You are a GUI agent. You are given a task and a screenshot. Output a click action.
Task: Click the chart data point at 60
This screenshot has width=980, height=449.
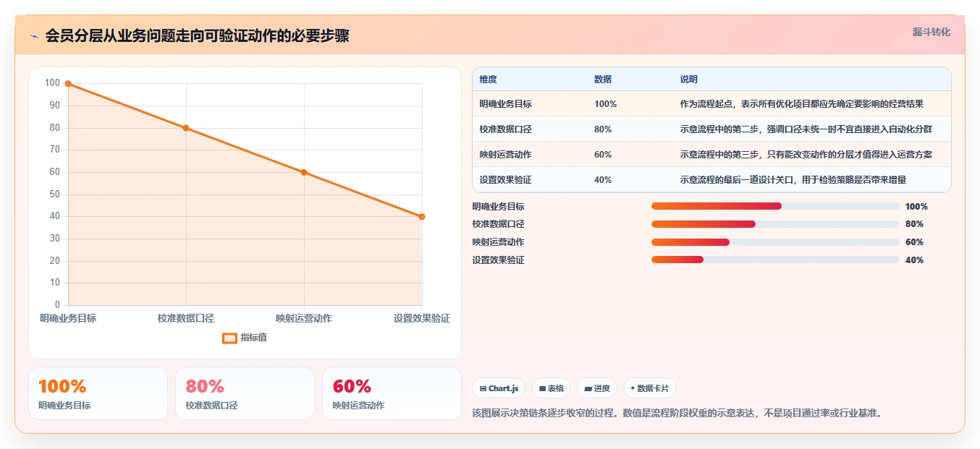click(x=304, y=172)
